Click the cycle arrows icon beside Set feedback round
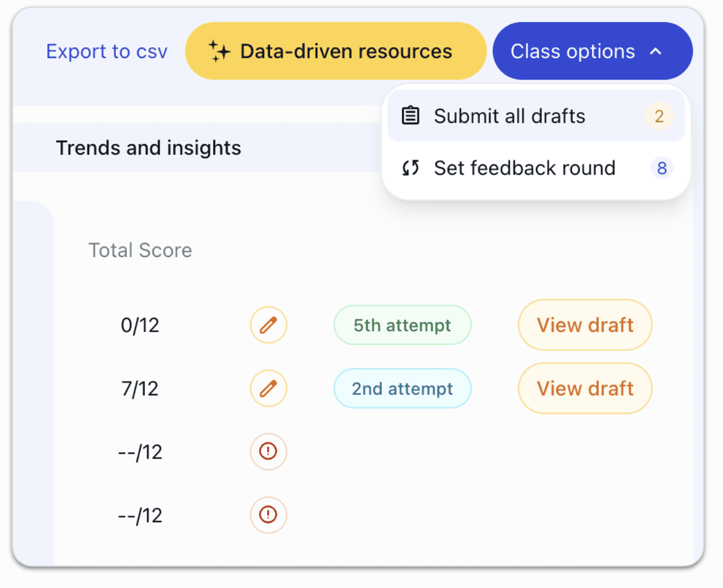The image size is (723, 588). [410, 168]
